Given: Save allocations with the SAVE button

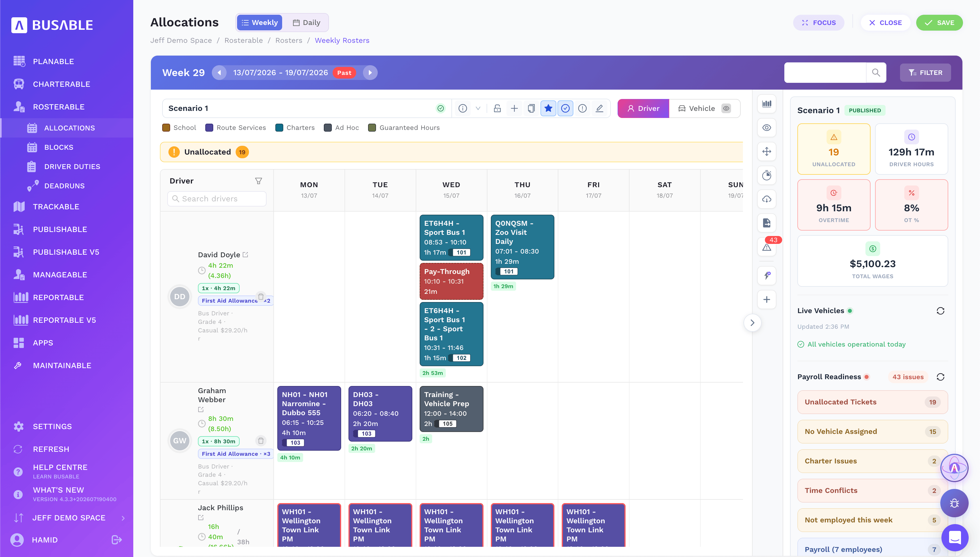Looking at the screenshot, I should [x=939, y=23].
